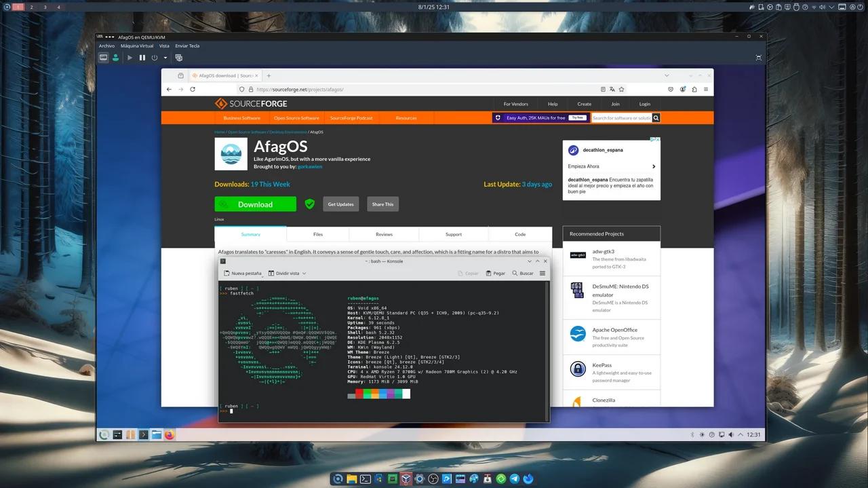Open the KeePass recommended project
Screen dimensions: 868x488
pos(602,365)
